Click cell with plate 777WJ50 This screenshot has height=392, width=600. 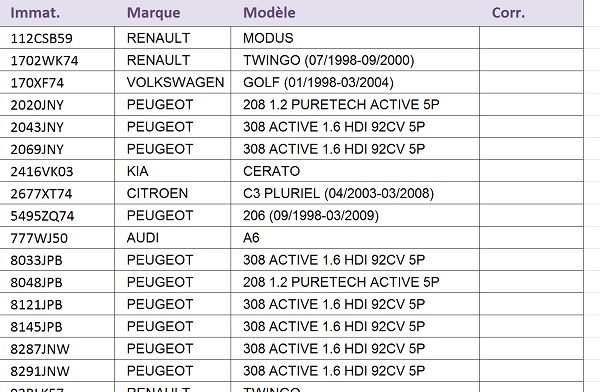[57, 238]
